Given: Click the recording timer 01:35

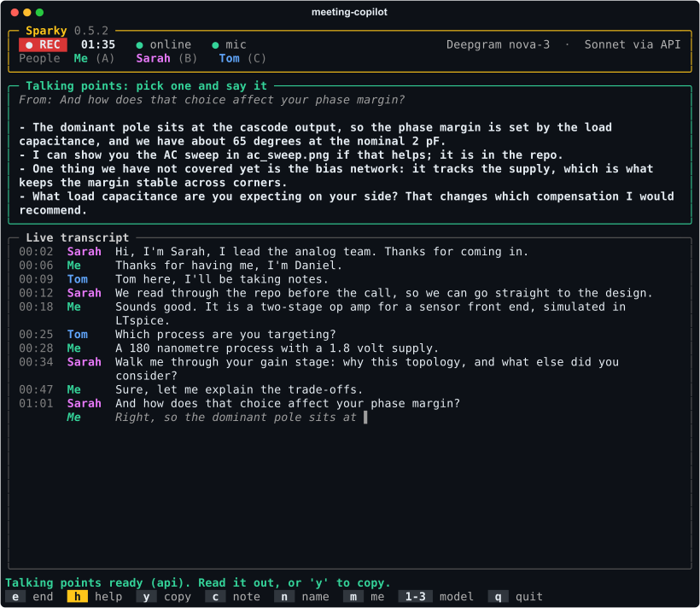Looking at the screenshot, I should [98, 44].
